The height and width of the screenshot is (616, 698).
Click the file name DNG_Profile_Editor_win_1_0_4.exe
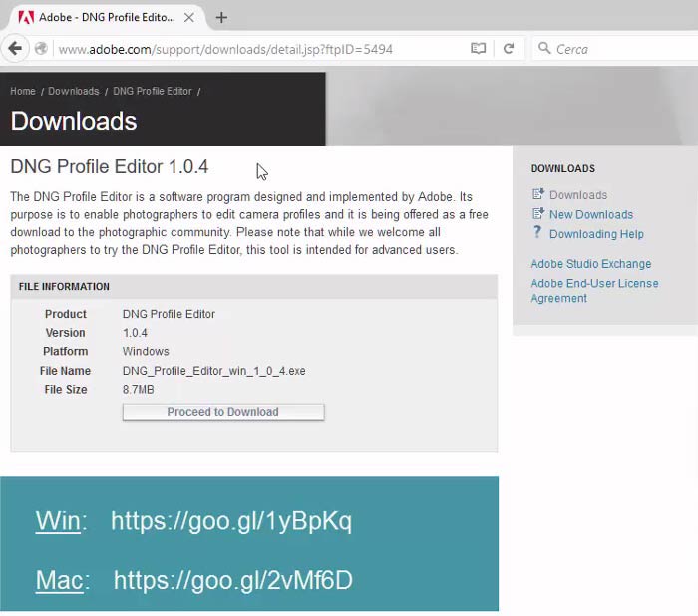213,371
